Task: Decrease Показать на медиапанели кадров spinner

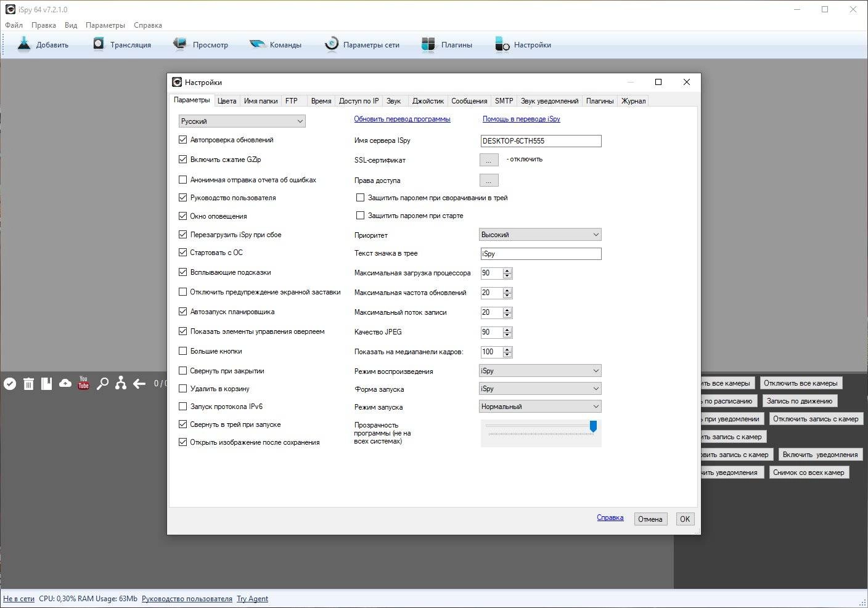Action: (507, 355)
